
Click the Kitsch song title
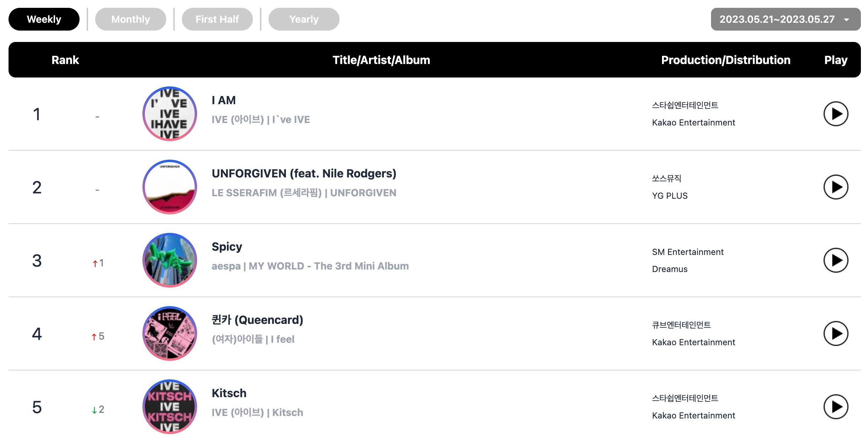click(x=229, y=393)
